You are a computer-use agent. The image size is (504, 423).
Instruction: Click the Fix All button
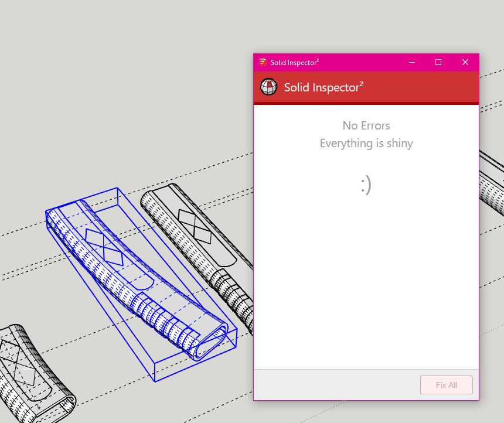(446, 385)
